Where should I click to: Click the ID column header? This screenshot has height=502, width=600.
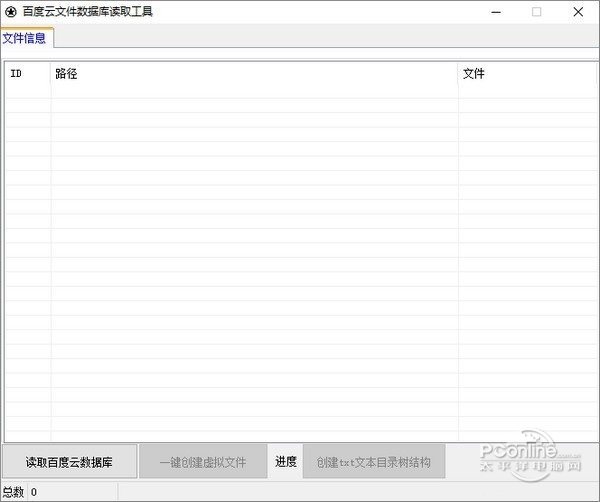click(x=28, y=73)
